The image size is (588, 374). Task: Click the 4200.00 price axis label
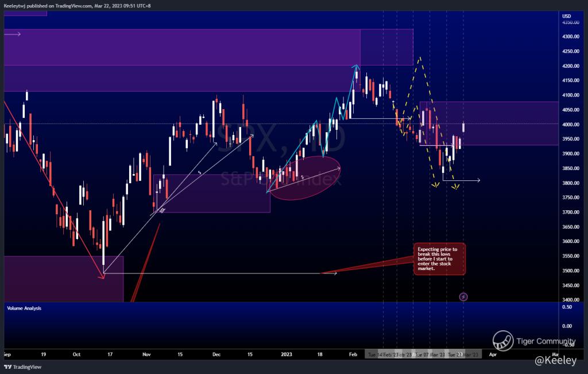tap(570, 66)
